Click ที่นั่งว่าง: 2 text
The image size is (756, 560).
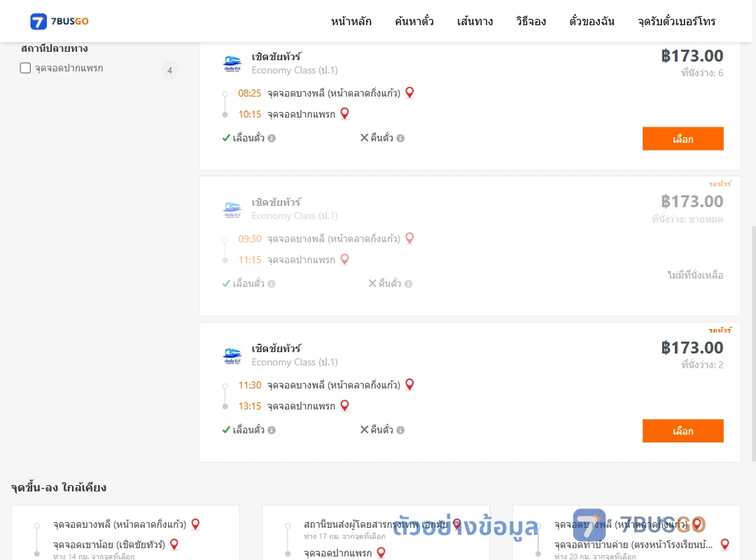(x=702, y=365)
